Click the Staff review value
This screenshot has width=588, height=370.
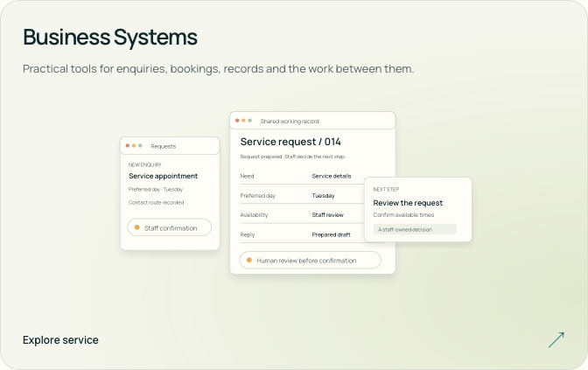click(328, 215)
